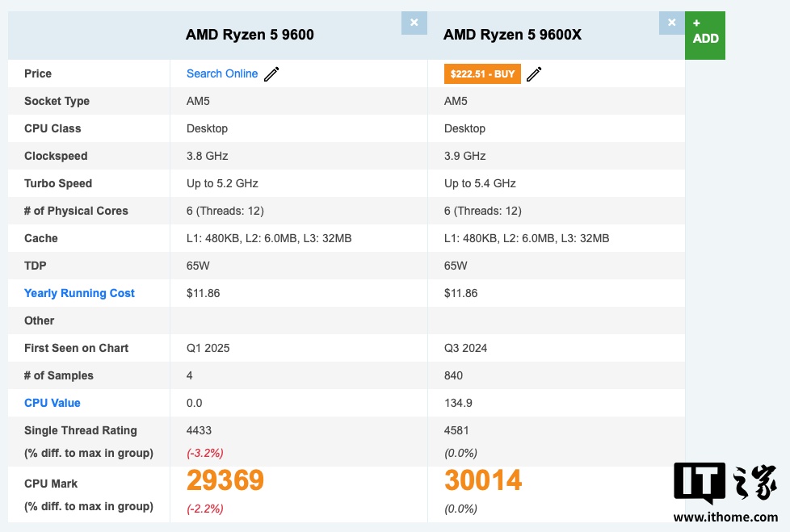Select AMD Ryzen 5 9600 heading
Viewport: 790px width, 532px height.
point(250,34)
